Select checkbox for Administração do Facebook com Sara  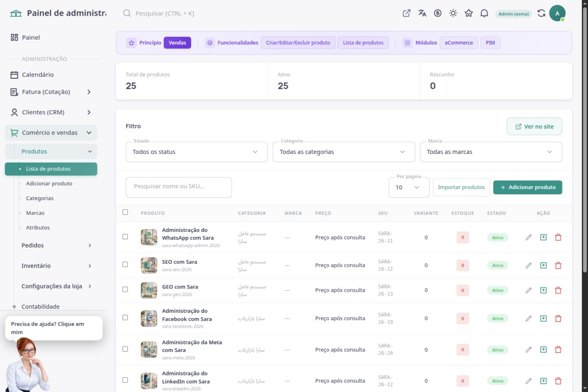click(125, 318)
